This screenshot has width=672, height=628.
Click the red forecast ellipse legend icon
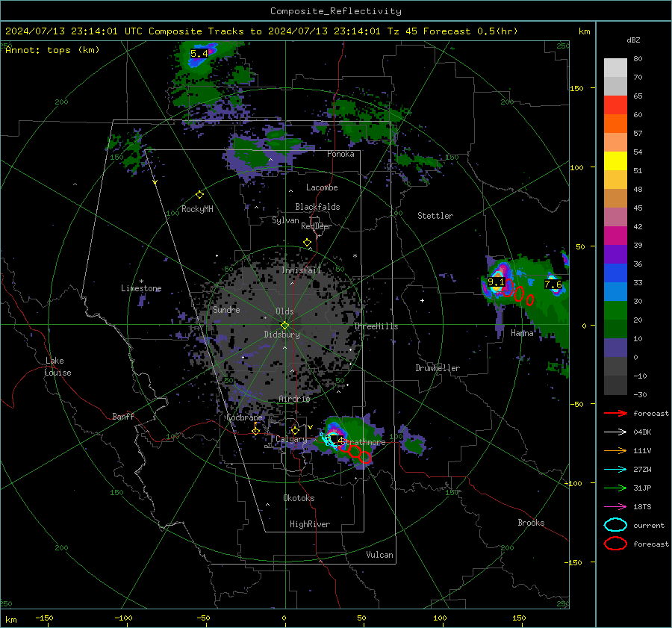tap(615, 544)
